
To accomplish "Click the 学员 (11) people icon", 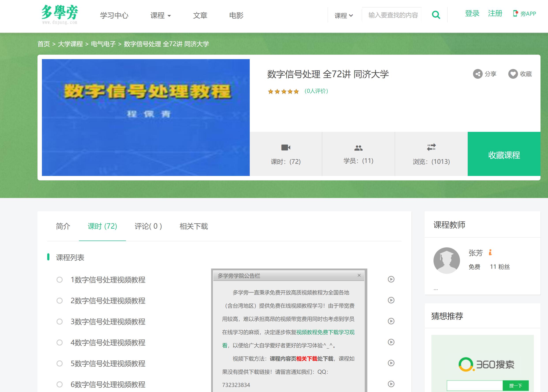I will pyautogui.click(x=358, y=148).
